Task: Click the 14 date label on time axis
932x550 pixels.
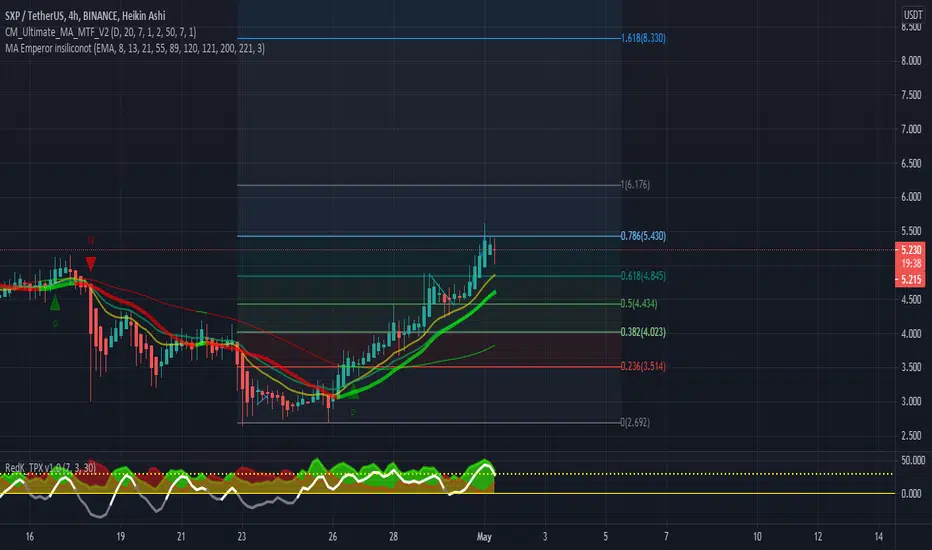Action: (x=879, y=537)
